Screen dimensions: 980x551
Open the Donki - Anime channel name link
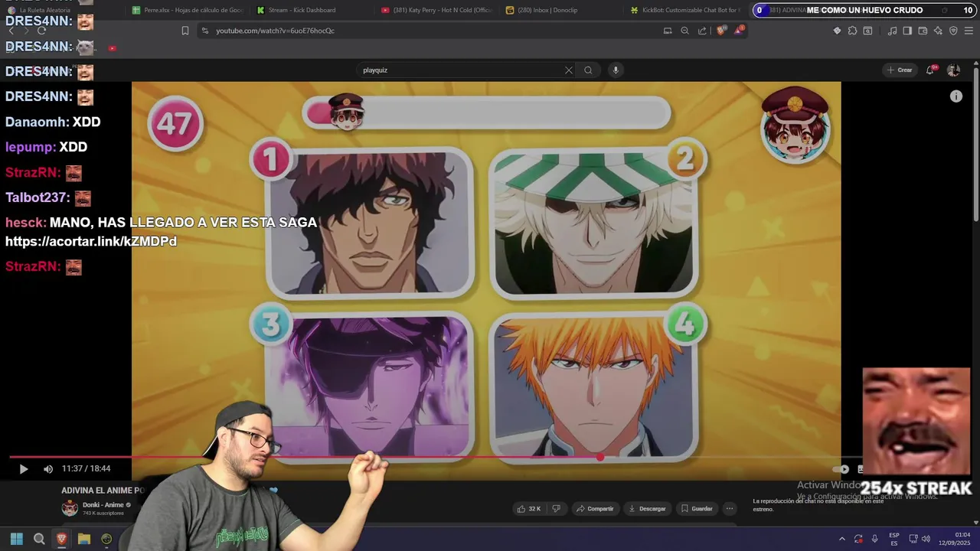point(103,505)
